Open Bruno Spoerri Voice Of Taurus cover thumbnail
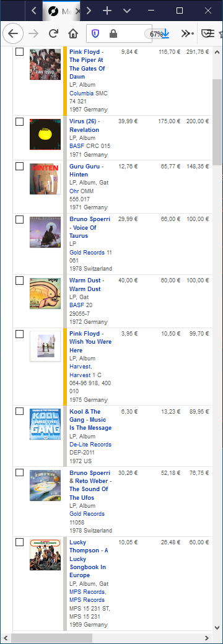 point(45,232)
